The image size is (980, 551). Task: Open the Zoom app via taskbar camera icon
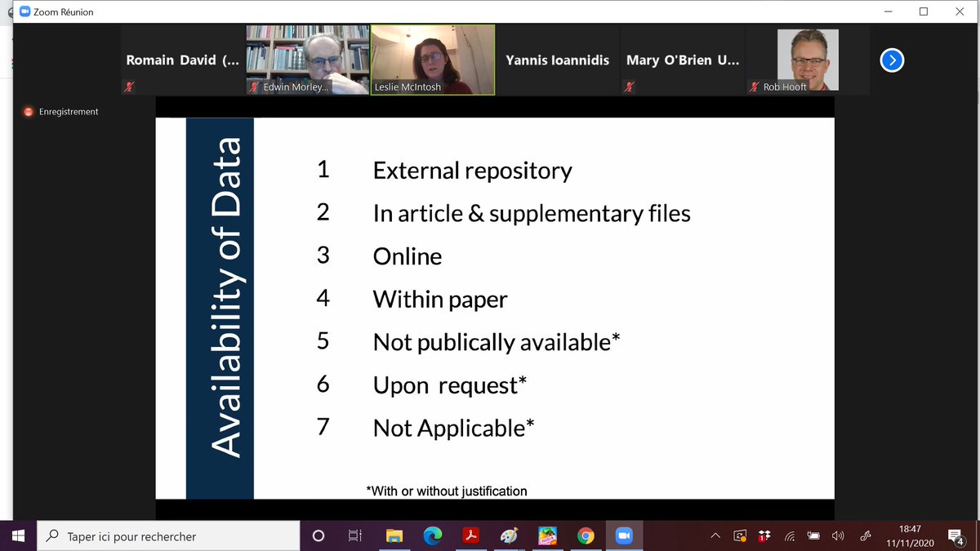coord(624,535)
